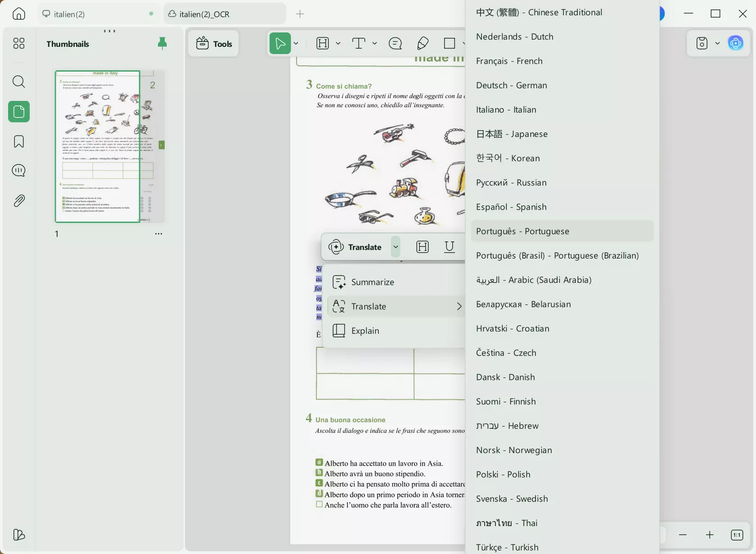Click the Home icon in the tab bar
756x554 pixels.
click(19, 14)
